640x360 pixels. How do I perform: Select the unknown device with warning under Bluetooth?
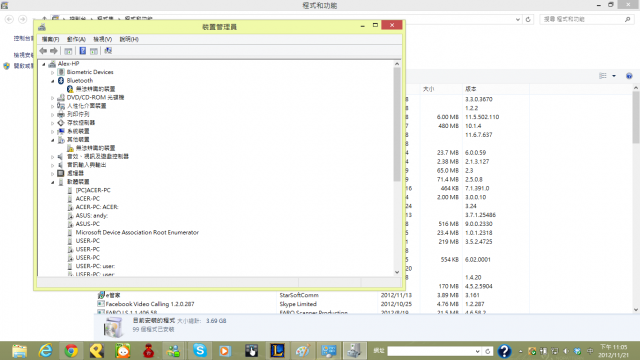(91, 89)
